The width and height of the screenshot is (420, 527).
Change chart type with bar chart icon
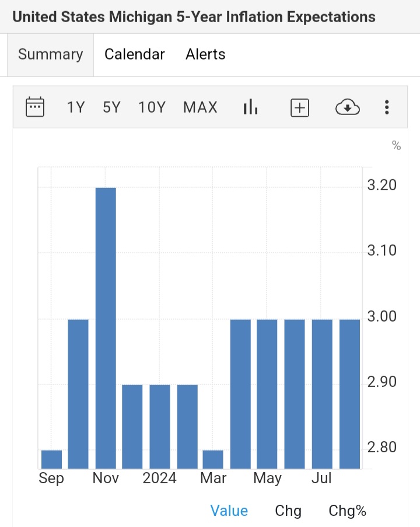coord(250,107)
